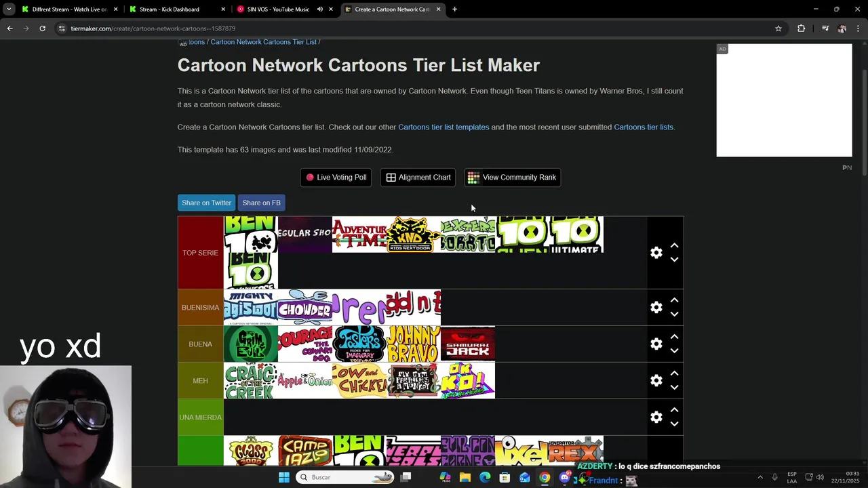Viewport: 868px width, 488px height.
Task: Open Cartoons tier list templates link
Action: (x=443, y=127)
